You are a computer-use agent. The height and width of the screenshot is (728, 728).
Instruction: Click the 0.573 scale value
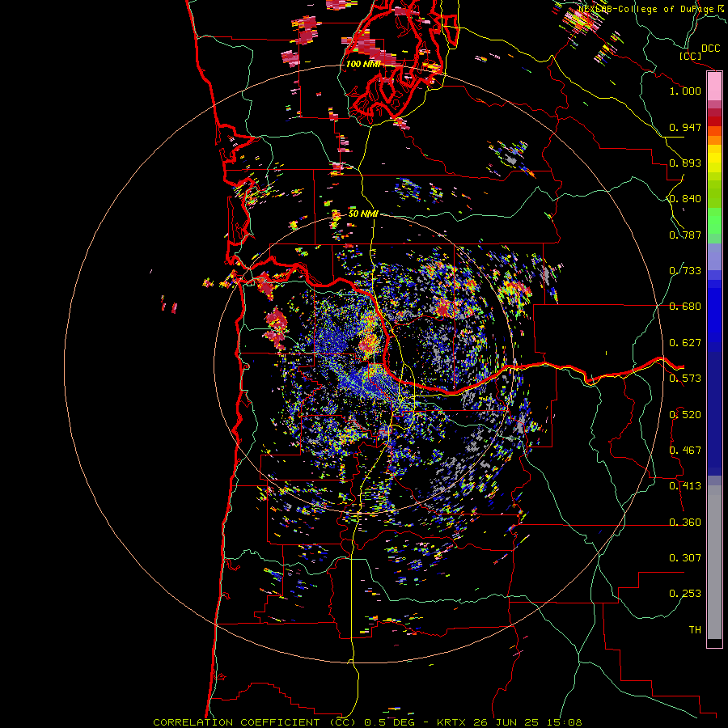(x=685, y=379)
